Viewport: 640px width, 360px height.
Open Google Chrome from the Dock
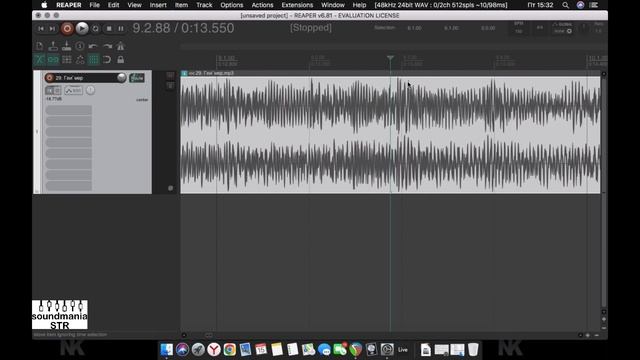point(229,349)
